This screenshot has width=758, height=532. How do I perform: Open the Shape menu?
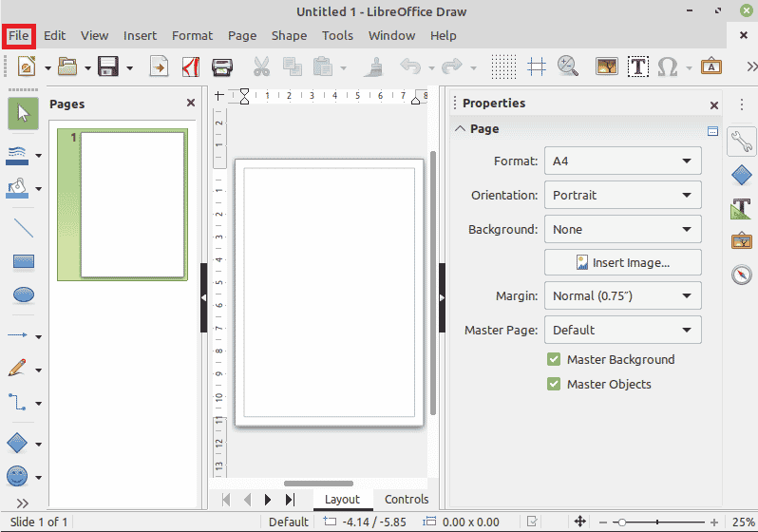click(289, 36)
